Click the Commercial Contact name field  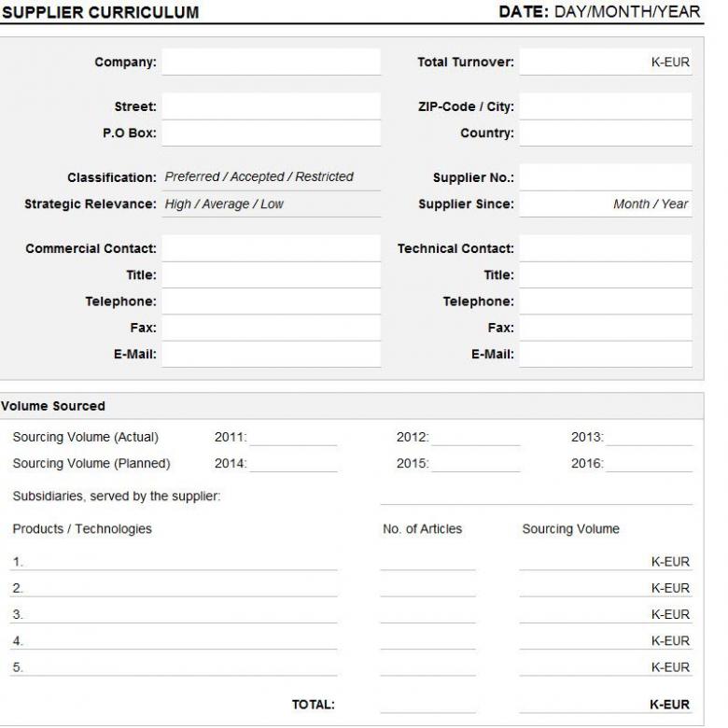pyautogui.click(x=271, y=248)
